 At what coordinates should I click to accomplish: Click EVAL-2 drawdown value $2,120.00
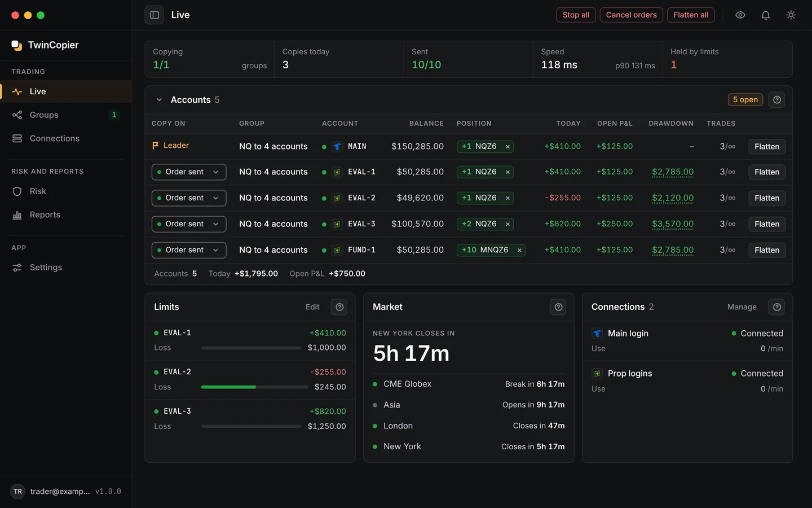tap(673, 198)
